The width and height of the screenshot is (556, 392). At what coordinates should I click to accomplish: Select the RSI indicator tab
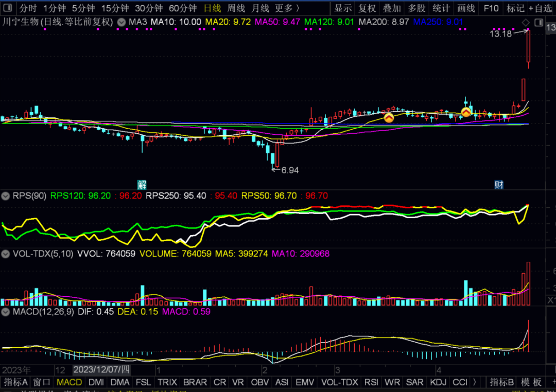pos(371,382)
